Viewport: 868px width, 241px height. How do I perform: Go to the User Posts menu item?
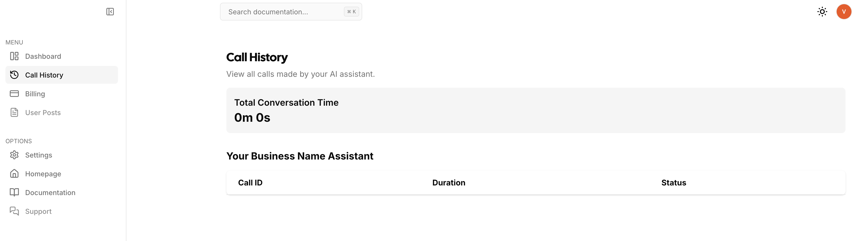tap(62, 113)
